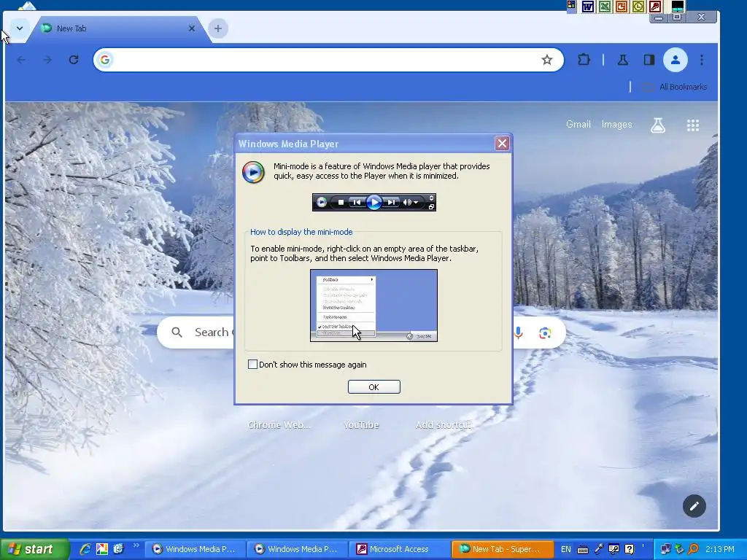Close the New Tab tab
The image size is (747, 560).
pyautogui.click(x=192, y=28)
